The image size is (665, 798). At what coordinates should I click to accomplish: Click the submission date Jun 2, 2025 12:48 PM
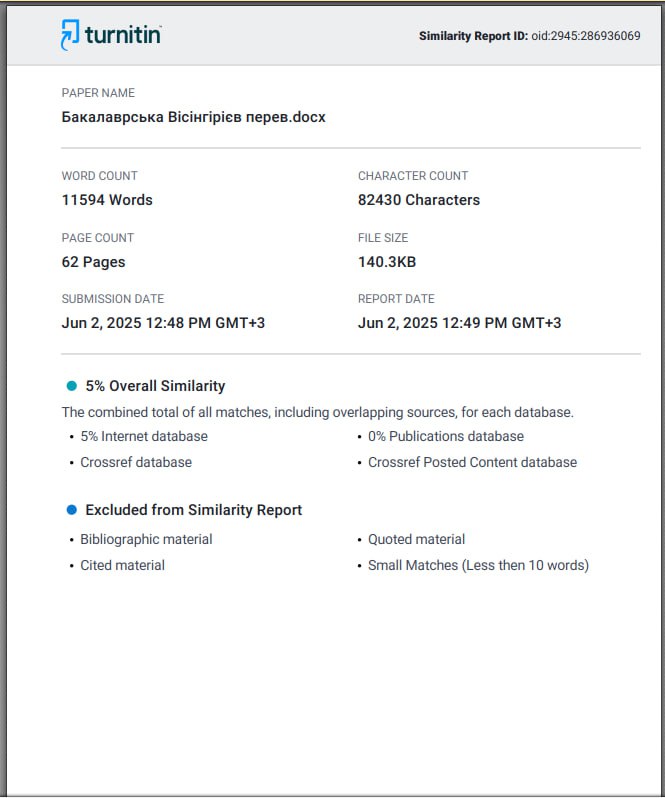(x=163, y=323)
